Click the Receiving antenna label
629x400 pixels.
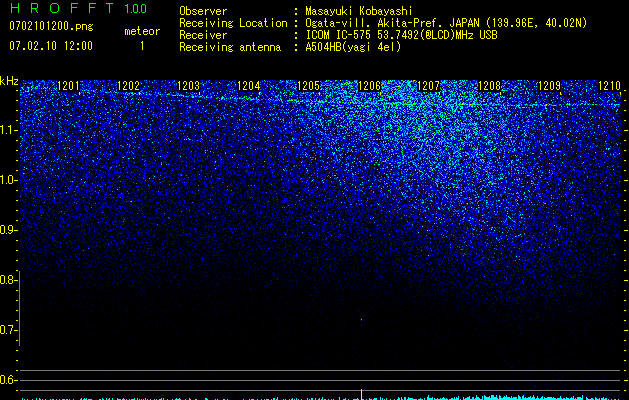point(230,47)
